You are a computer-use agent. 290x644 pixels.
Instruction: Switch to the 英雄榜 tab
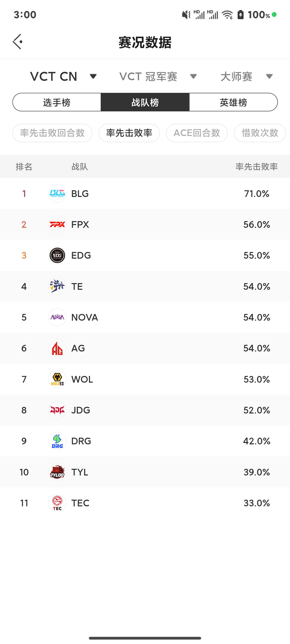233,102
